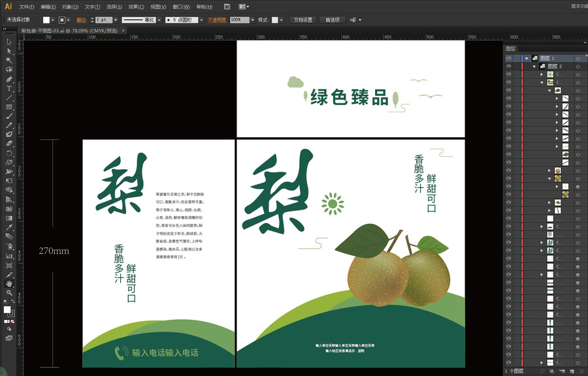
Task: Select the Shape Builder tool
Action: 9,190
